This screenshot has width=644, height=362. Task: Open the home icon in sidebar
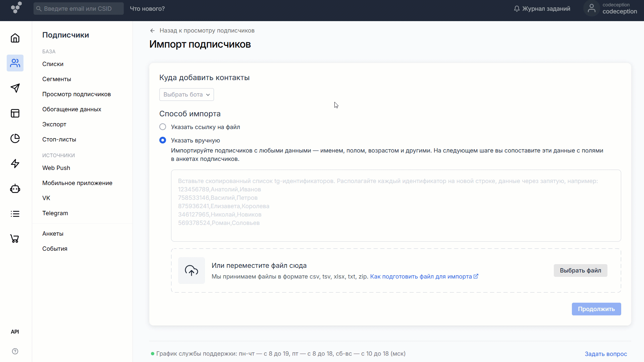[15, 38]
